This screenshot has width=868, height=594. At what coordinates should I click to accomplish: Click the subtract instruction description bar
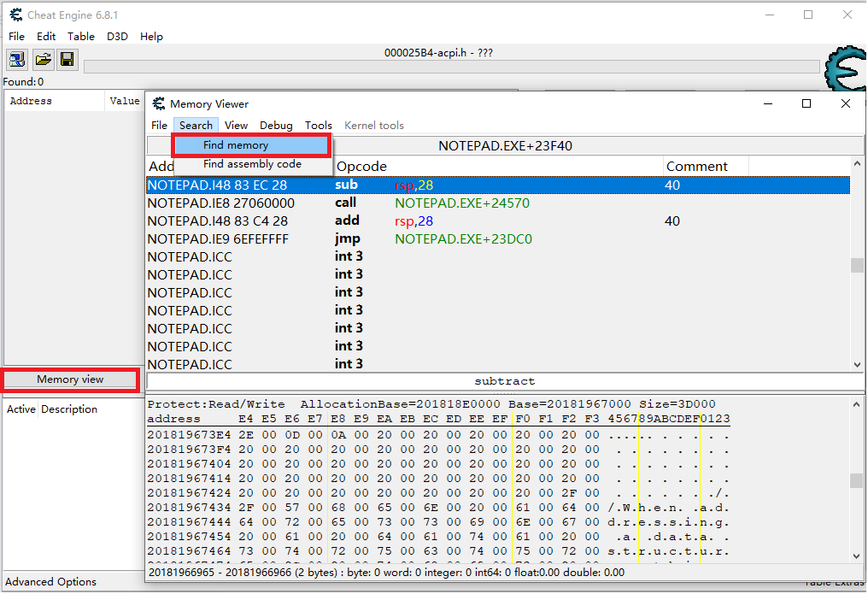(x=505, y=381)
